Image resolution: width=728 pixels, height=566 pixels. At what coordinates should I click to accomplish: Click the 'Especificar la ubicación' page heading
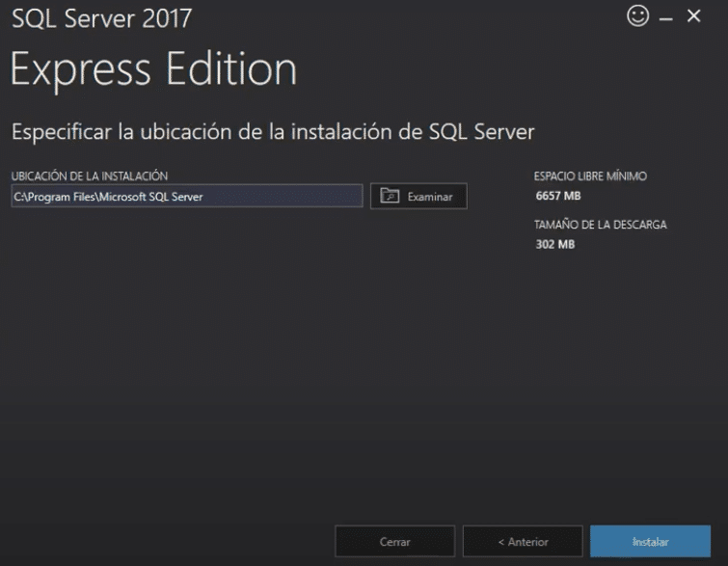click(272, 130)
